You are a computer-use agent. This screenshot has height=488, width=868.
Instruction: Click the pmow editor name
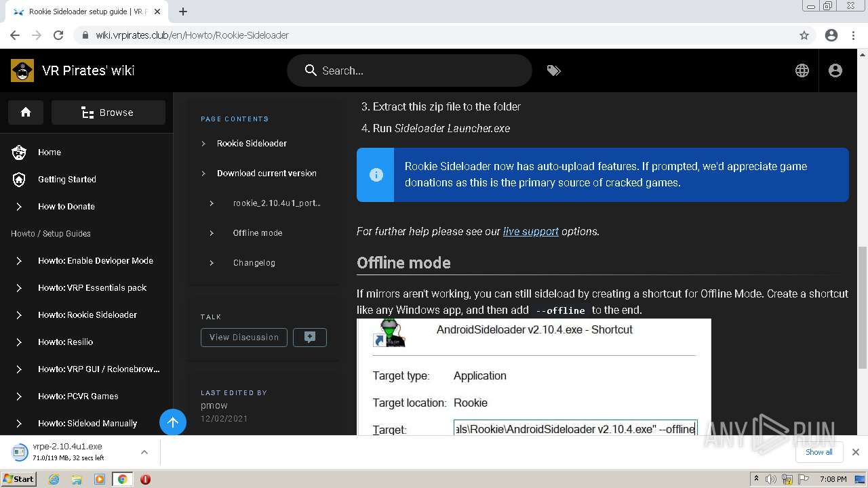(214, 405)
